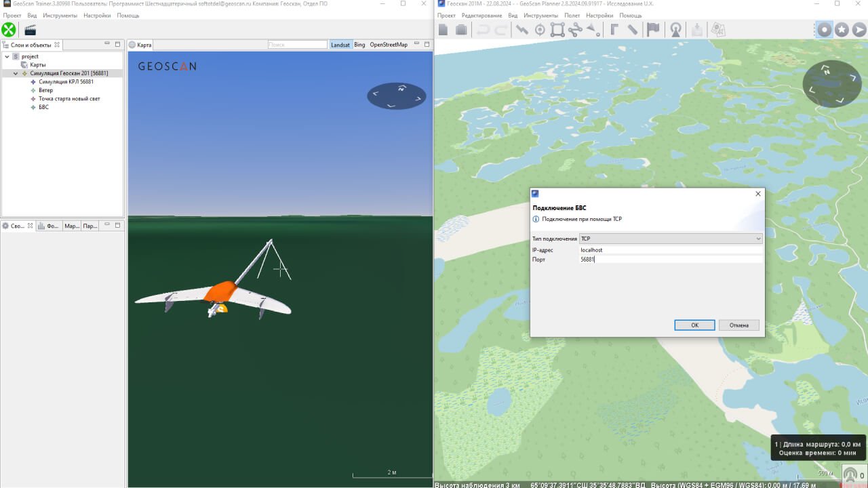This screenshot has height=488, width=868.
Task: Open Проект menu in Trainer window
Action: click(12, 15)
